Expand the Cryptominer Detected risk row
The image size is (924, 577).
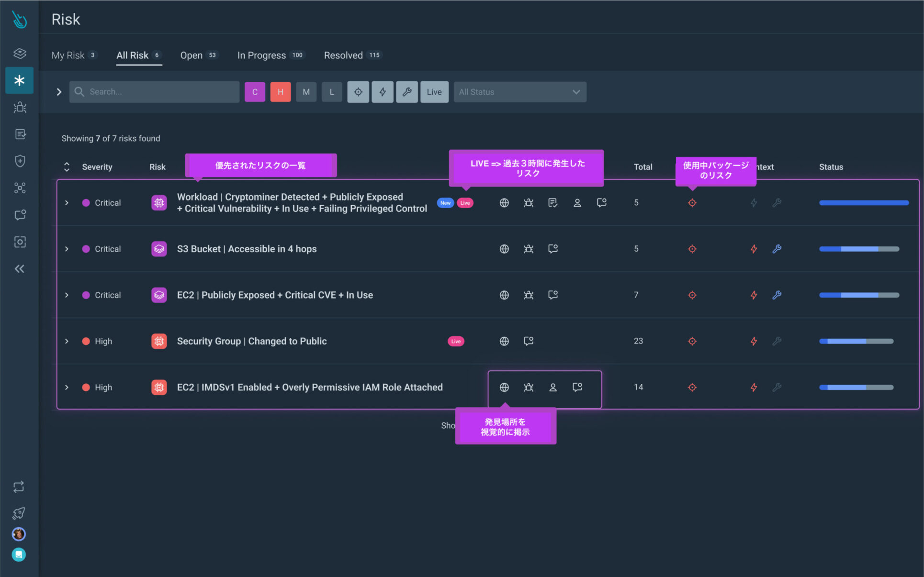[67, 202]
